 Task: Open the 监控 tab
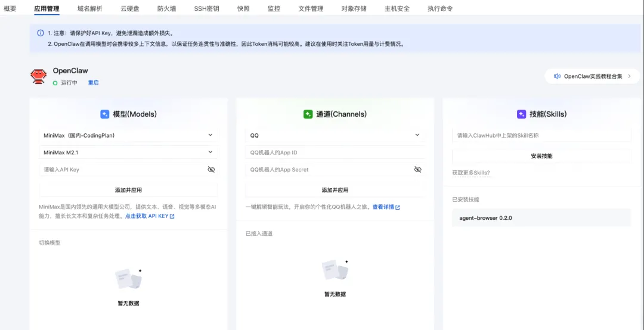[274, 8]
